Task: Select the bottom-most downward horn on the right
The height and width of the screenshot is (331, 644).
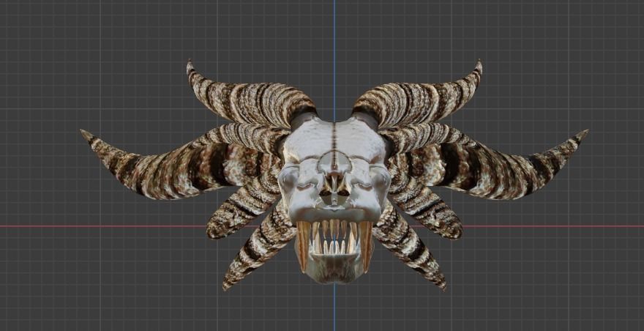Action: pos(411,247)
